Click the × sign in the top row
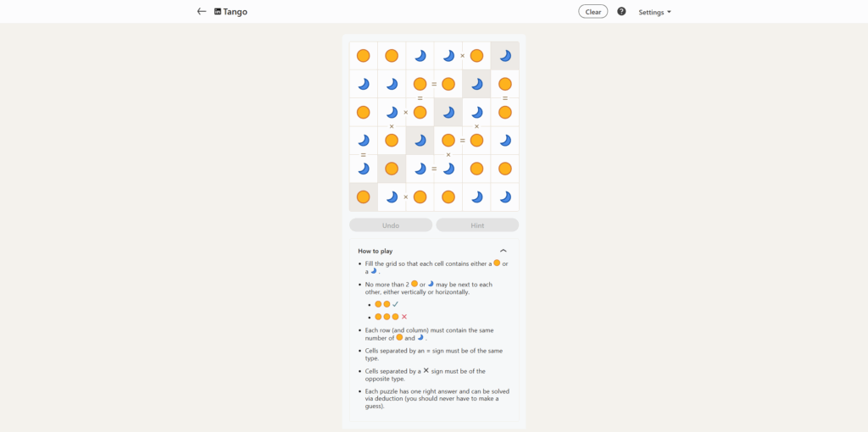Screen dimensions: 868x432 [462, 56]
